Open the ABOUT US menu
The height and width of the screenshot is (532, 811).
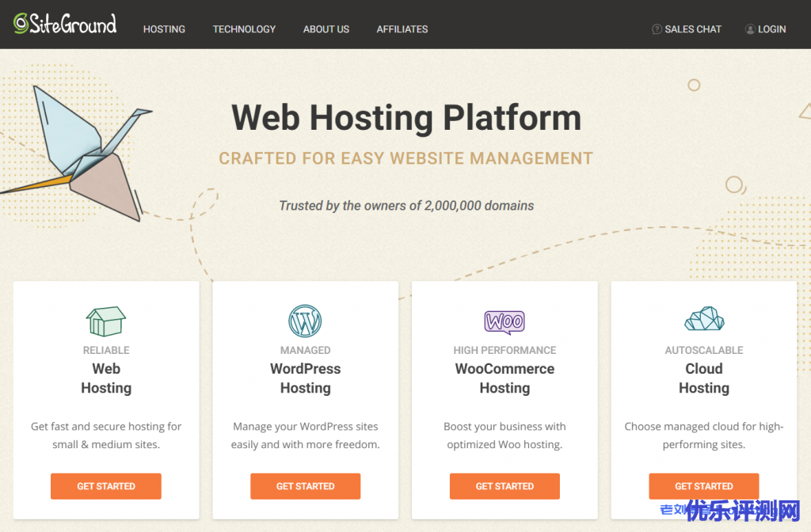(x=326, y=29)
